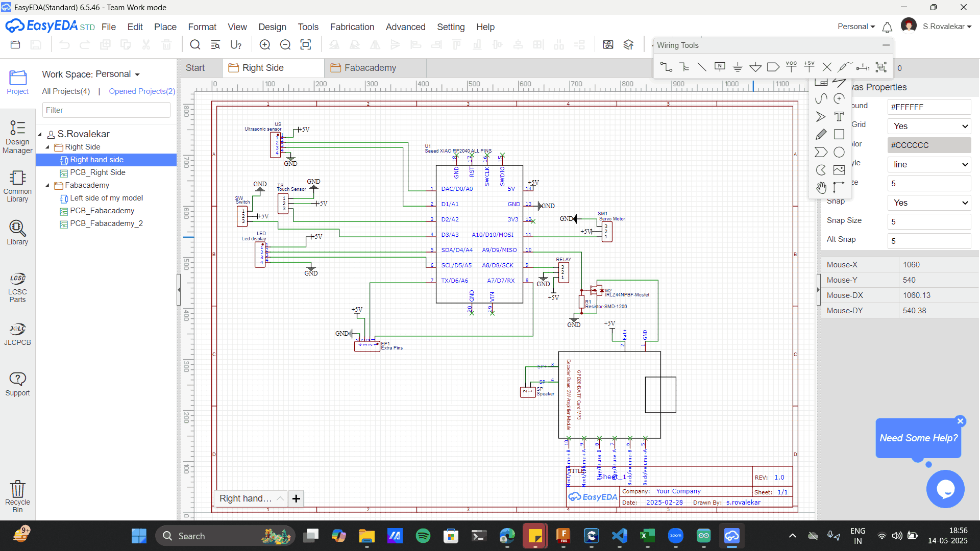Open the Fabrication menu

pos(352,27)
